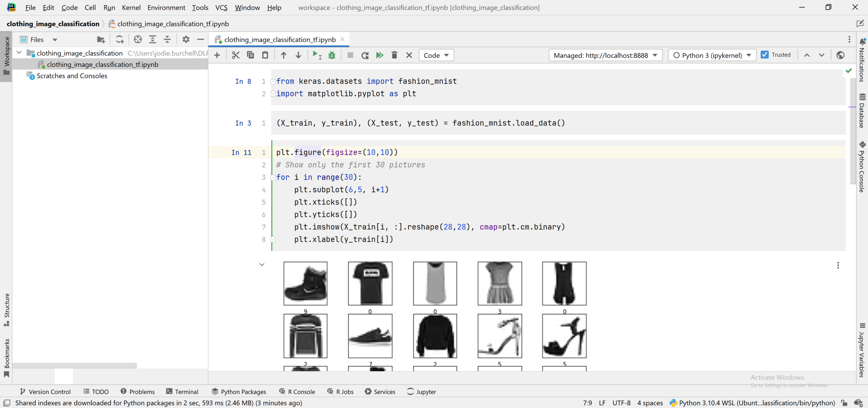The width and height of the screenshot is (868, 408).
Task: Expand the collapsed cell output section
Action: 262,264
